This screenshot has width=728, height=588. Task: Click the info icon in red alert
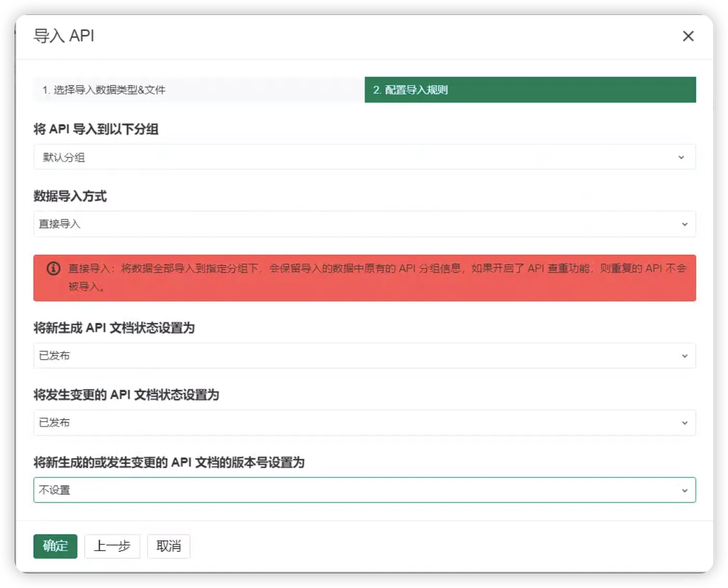(54, 268)
